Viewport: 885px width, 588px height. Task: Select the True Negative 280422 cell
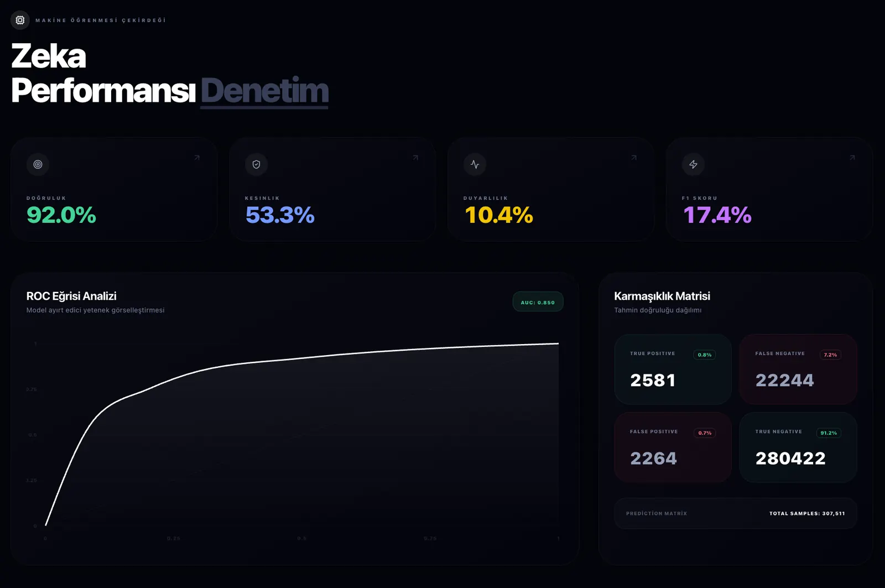[x=798, y=447]
